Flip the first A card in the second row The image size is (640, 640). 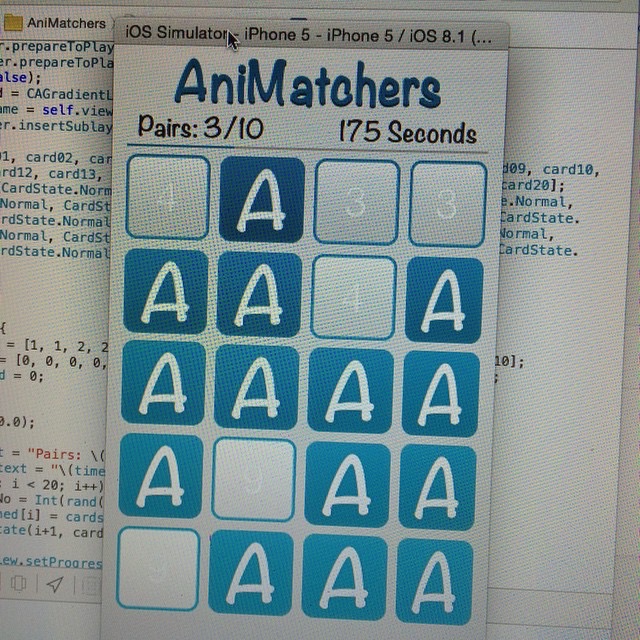166,291
